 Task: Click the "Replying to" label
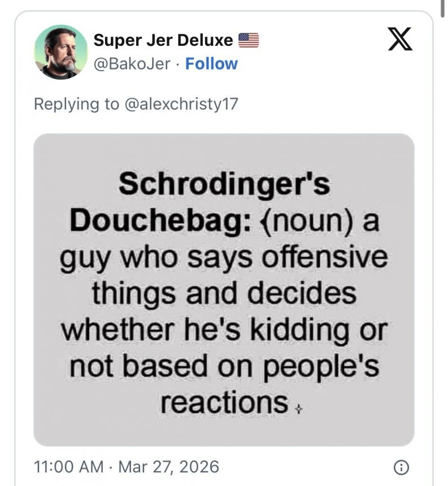coord(77,104)
